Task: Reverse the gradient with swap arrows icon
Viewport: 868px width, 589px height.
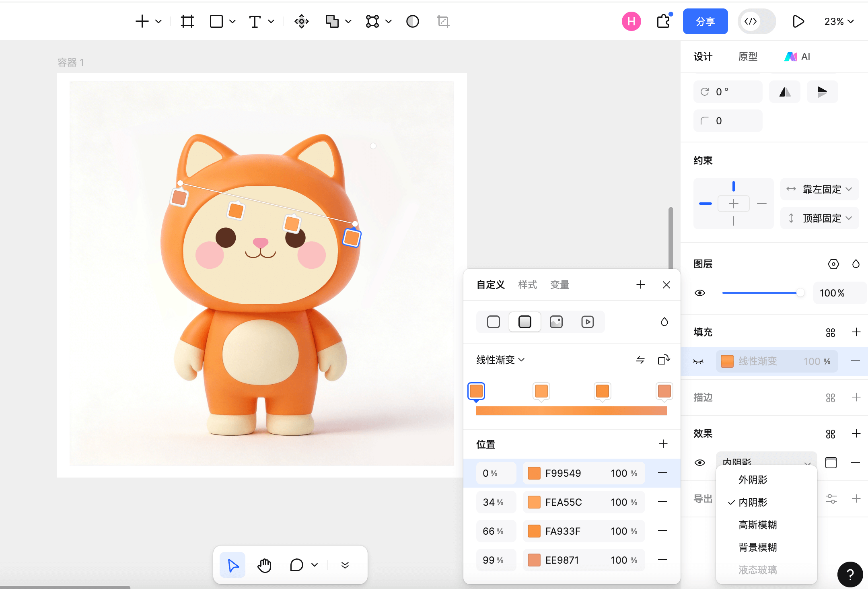Action: (x=640, y=360)
